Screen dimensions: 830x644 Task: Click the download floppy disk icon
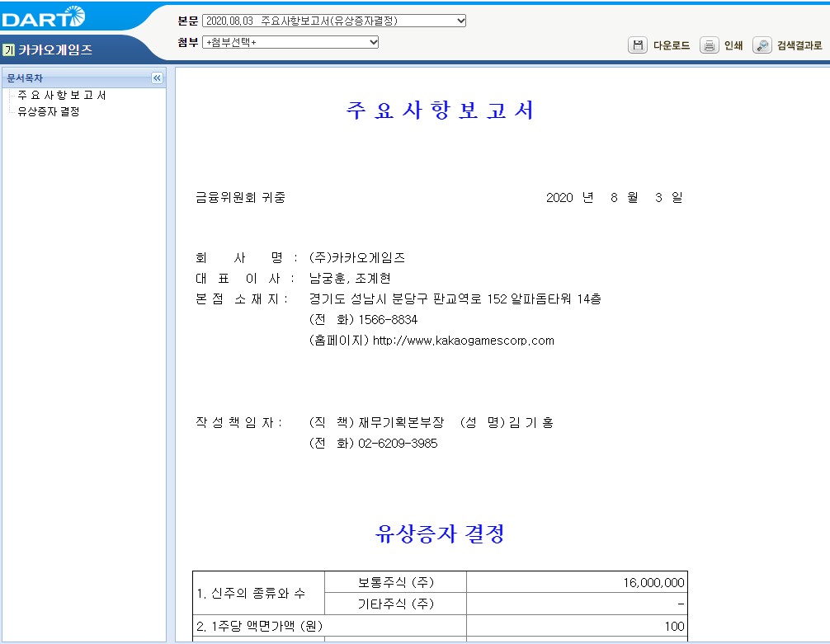click(x=637, y=45)
